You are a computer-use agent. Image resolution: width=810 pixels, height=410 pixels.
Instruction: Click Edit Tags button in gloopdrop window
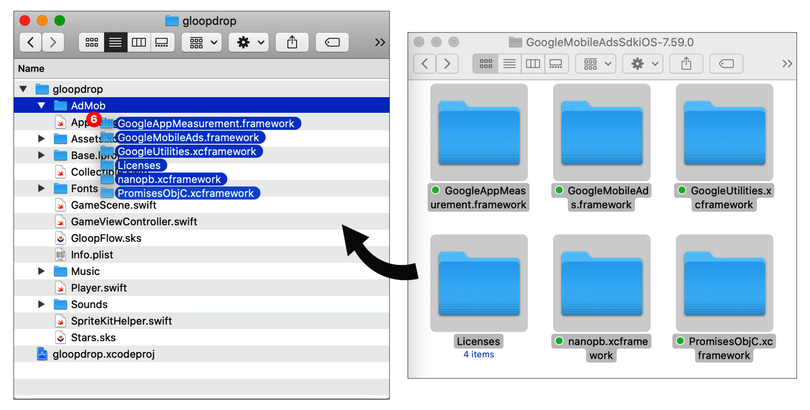point(332,42)
